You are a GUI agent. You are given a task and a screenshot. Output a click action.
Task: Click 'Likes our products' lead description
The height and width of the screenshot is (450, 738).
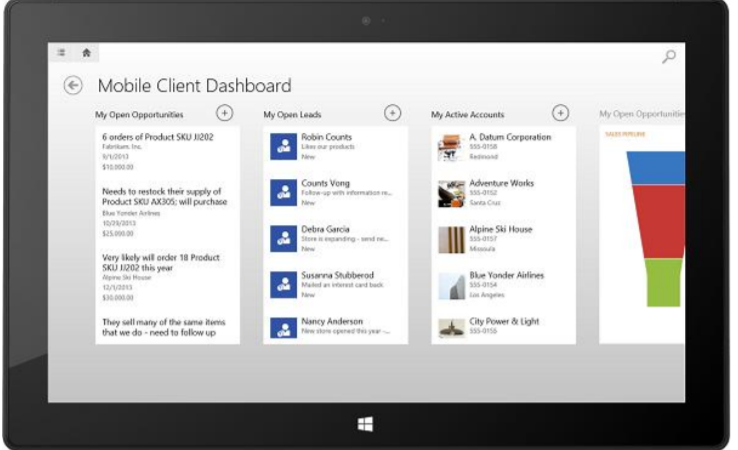328,147
